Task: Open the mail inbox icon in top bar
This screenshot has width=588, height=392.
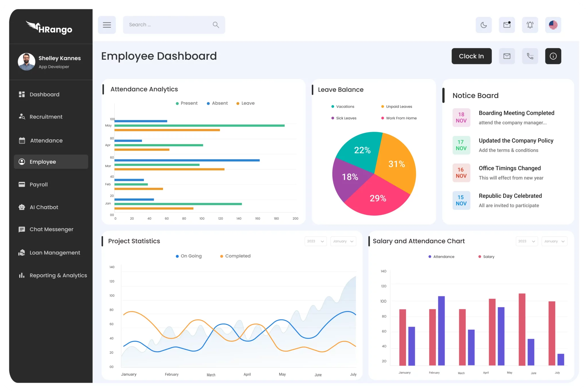Action: click(x=507, y=25)
